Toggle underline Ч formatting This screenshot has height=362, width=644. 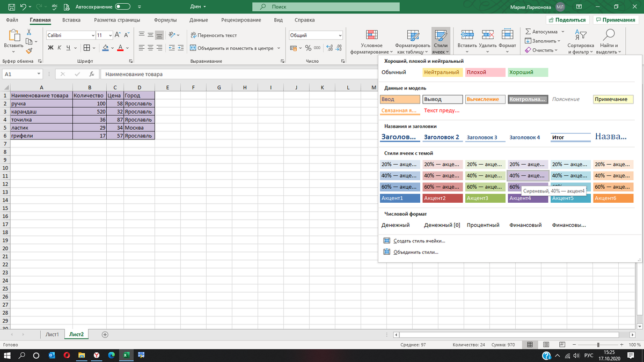(x=69, y=48)
